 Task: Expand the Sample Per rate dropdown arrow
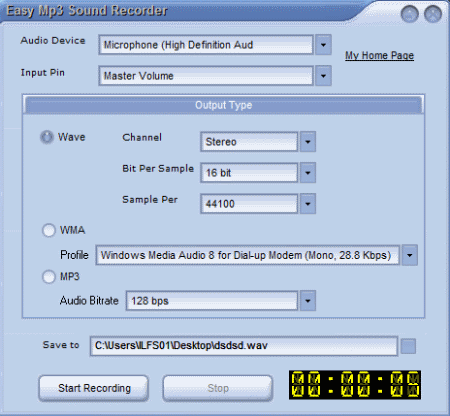pyautogui.click(x=308, y=204)
